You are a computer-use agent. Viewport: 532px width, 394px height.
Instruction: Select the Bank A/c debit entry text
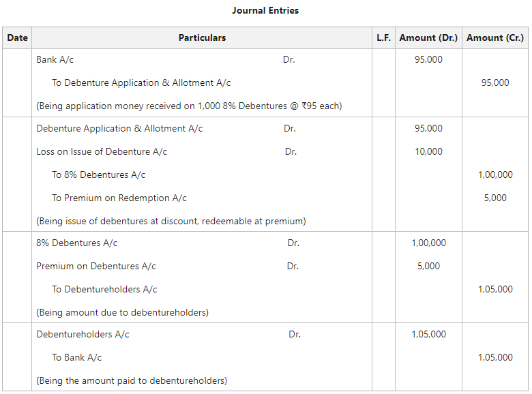coord(55,60)
